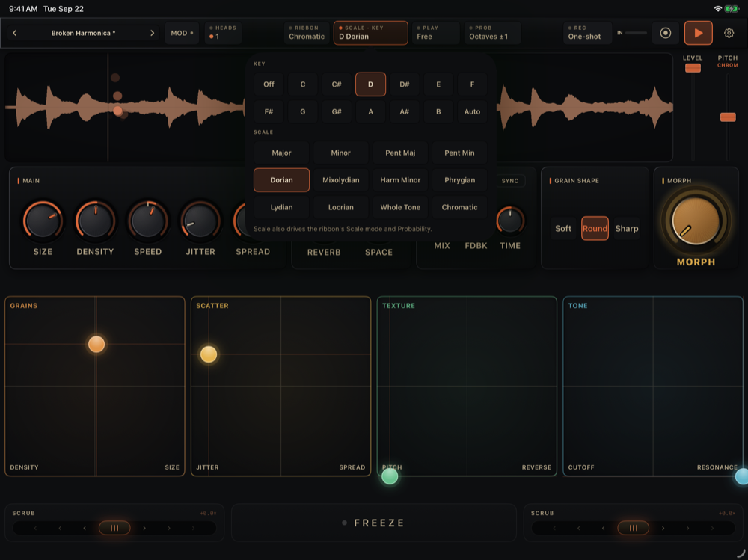Select the Sharp grain shape

coord(626,229)
